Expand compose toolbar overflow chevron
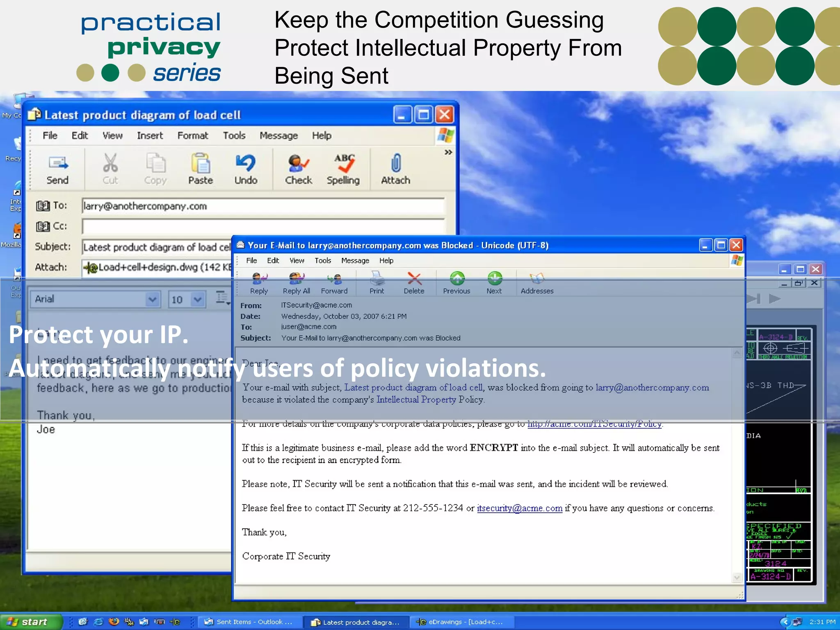This screenshot has height=630, width=840. tap(448, 152)
